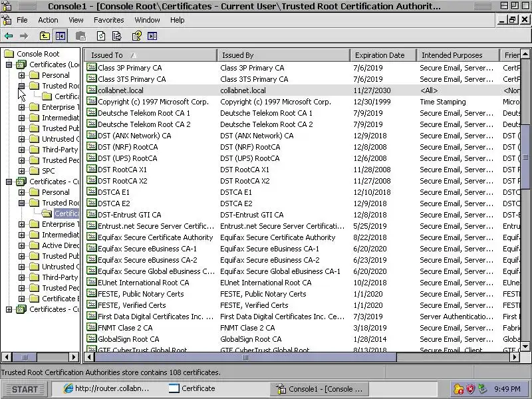This screenshot has height=399, width=532.
Task: Sort by the Intended Purposes column header
Action: click(458, 55)
